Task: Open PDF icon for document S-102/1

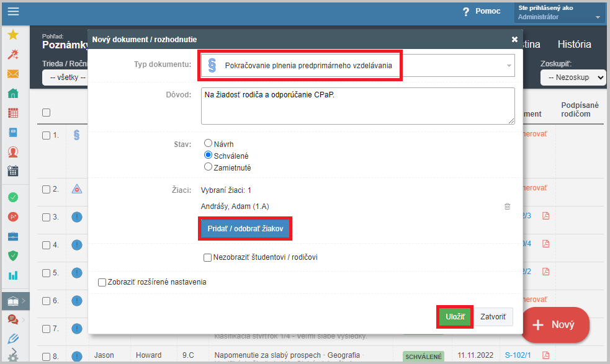Action: (x=546, y=355)
